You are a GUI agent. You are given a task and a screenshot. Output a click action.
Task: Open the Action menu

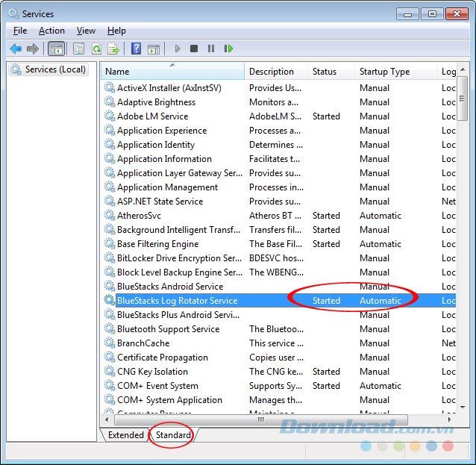51,31
